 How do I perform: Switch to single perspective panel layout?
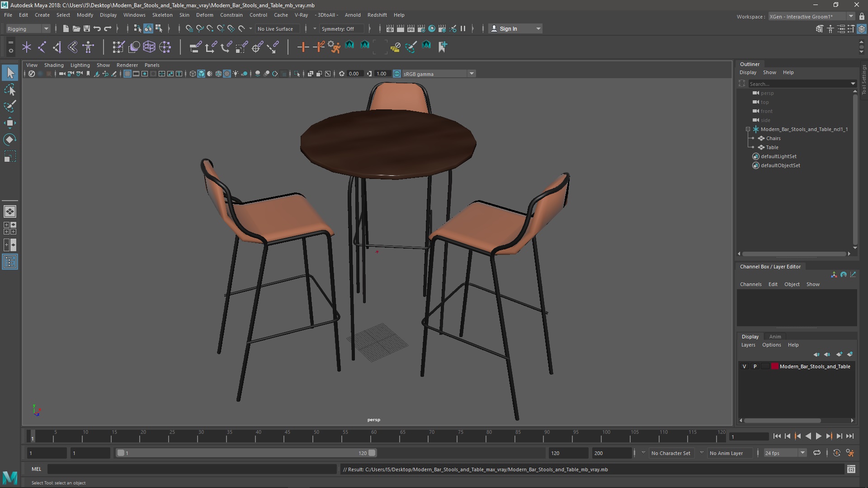[x=10, y=211]
